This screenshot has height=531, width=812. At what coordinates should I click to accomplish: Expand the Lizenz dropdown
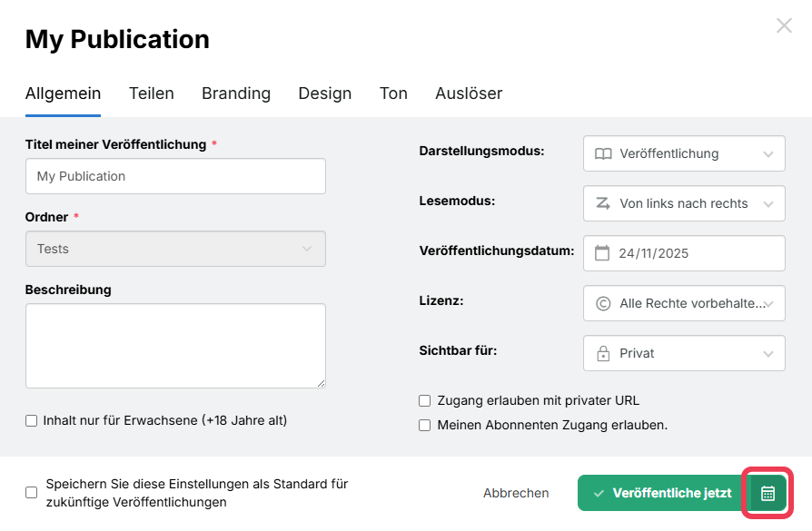coord(684,303)
